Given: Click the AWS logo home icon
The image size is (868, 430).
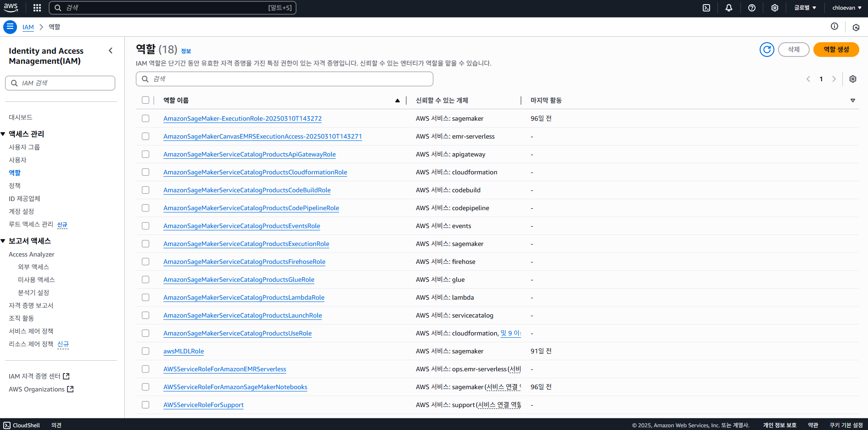Looking at the screenshot, I should click(x=11, y=7).
